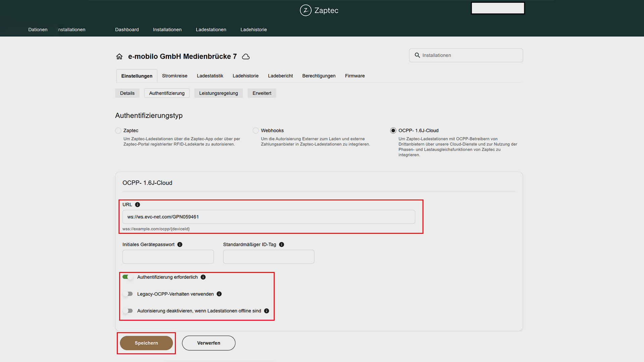Switch to the Ladestatistik tab
Viewport: 644px width, 362px height.
(x=210, y=76)
